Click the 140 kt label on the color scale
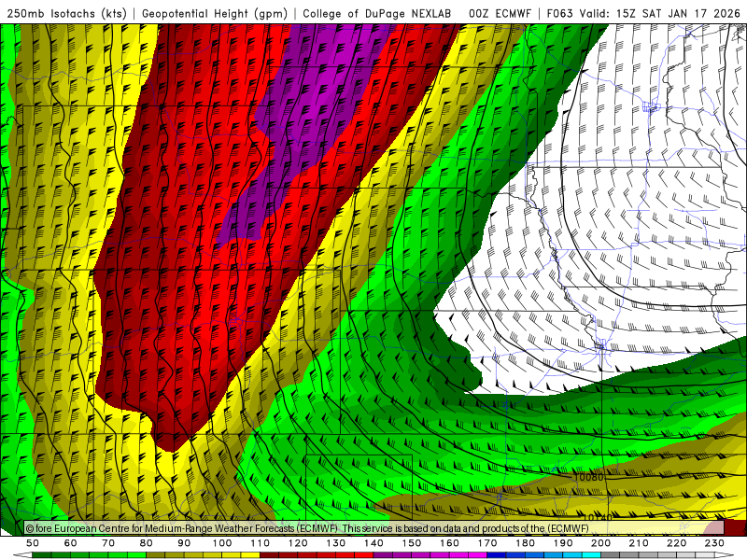747x560 pixels. (373, 543)
